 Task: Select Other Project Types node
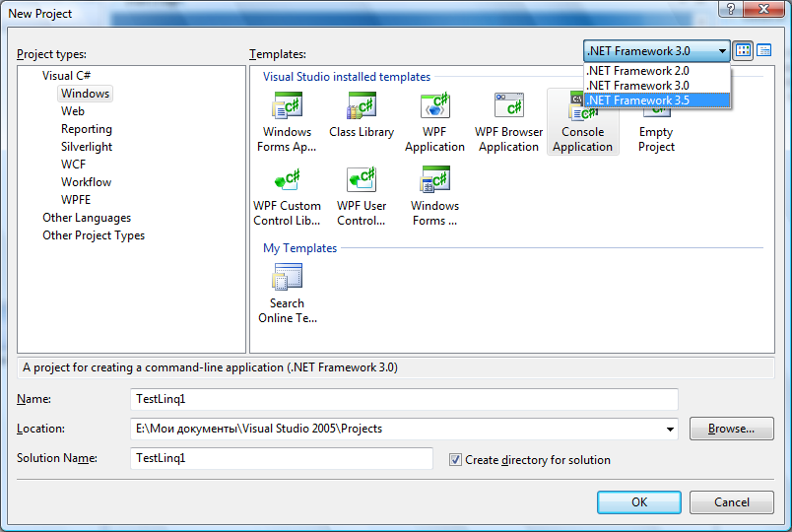[x=94, y=235]
